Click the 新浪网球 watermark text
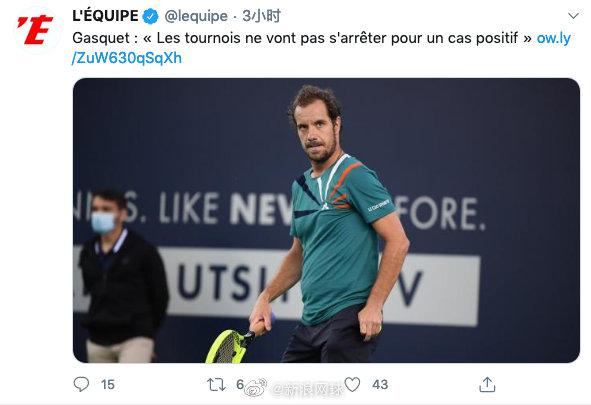This screenshot has height=405, width=591. point(307,390)
